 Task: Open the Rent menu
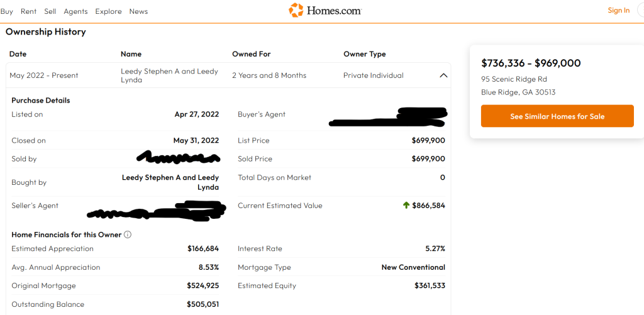(x=28, y=11)
